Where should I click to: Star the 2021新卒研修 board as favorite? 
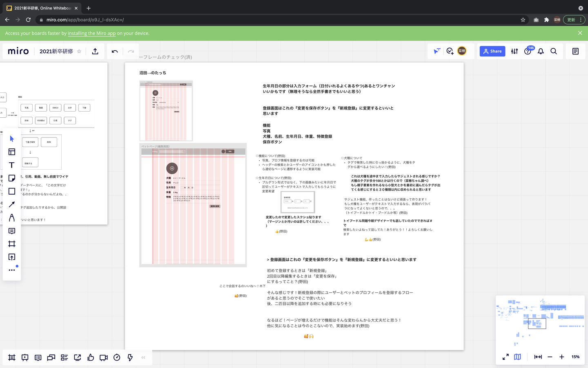pyautogui.click(x=79, y=51)
